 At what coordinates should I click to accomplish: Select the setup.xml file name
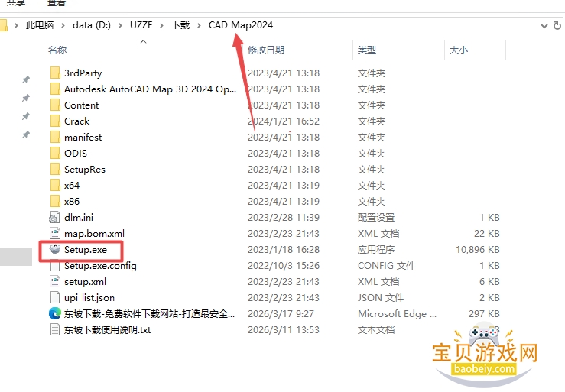click(x=85, y=282)
